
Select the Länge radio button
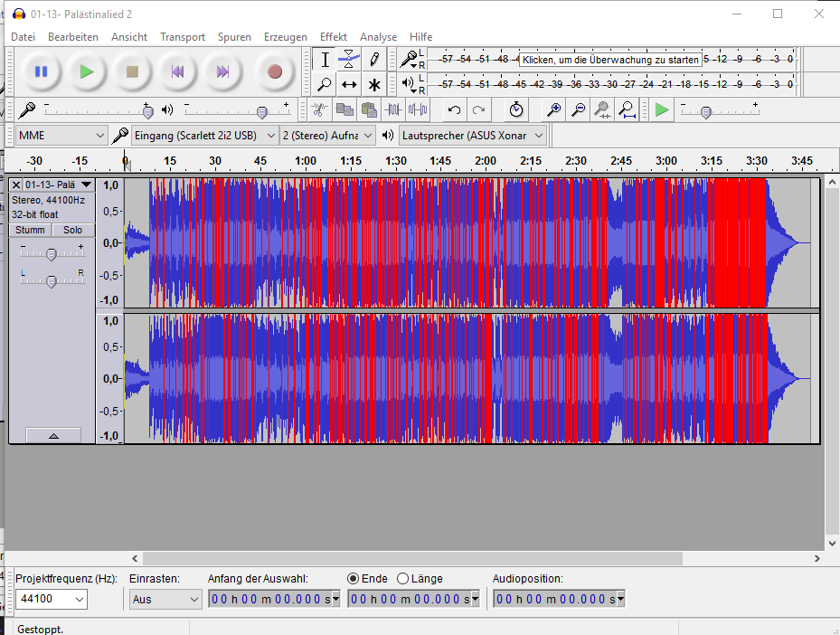click(402, 579)
